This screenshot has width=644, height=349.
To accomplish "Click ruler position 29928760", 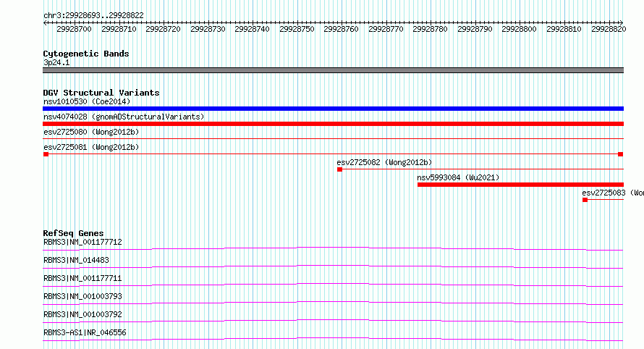I will [x=342, y=29].
